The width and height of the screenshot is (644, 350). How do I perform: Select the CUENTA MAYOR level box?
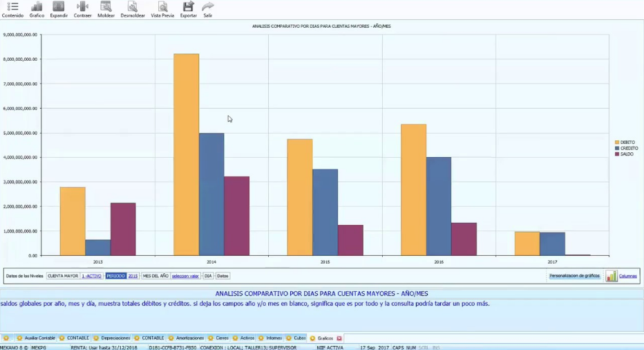pyautogui.click(x=63, y=276)
